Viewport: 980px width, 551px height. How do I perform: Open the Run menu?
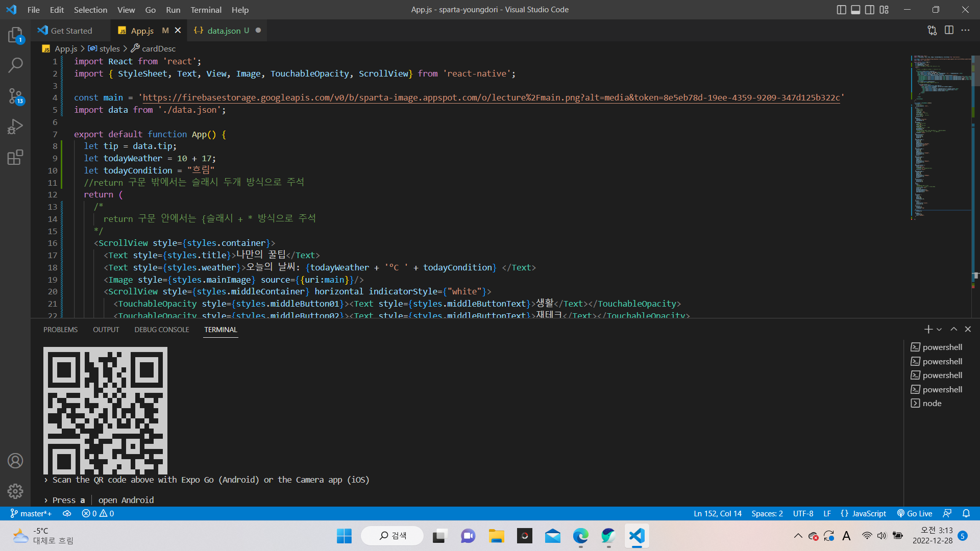click(173, 10)
